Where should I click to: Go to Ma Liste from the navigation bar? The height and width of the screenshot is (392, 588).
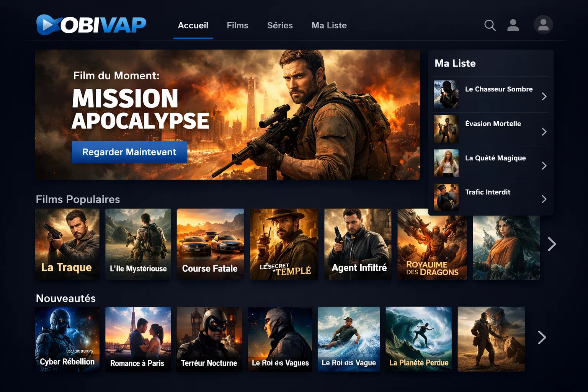point(329,25)
